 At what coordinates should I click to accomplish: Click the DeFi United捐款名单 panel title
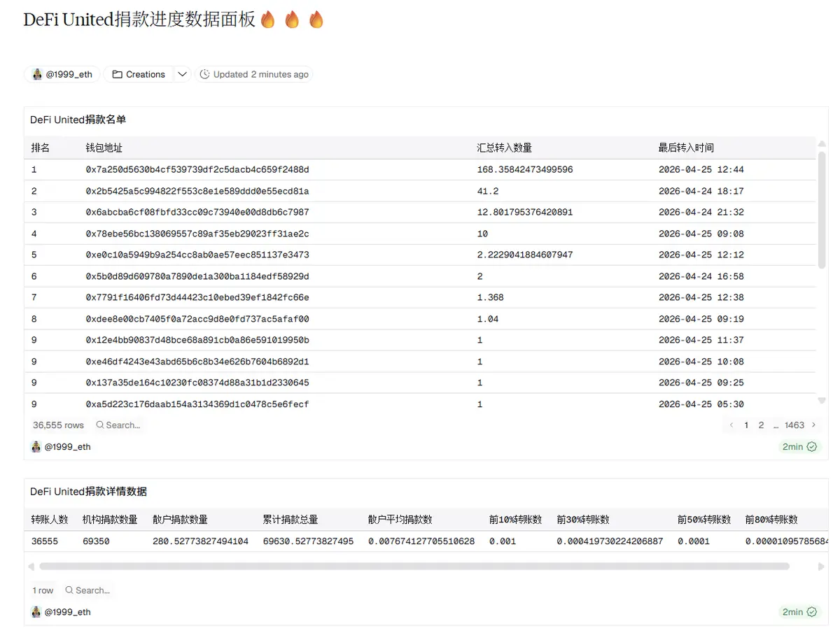(x=78, y=120)
